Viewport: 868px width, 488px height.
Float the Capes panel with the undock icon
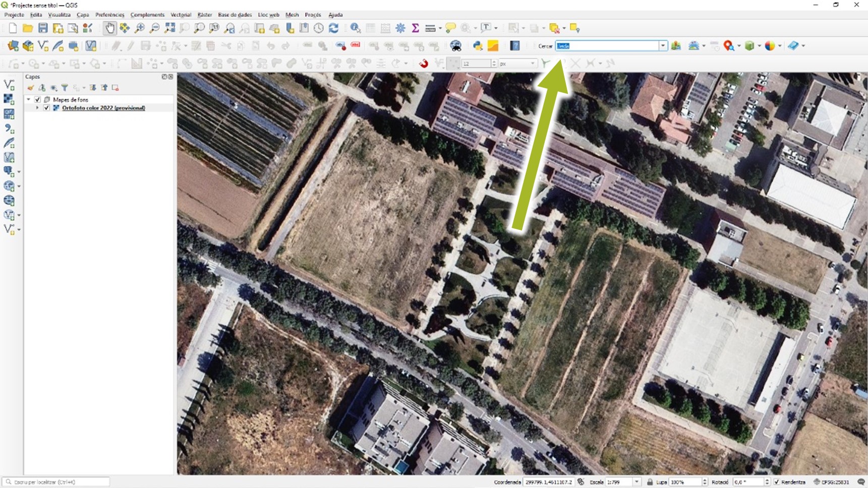(164, 77)
